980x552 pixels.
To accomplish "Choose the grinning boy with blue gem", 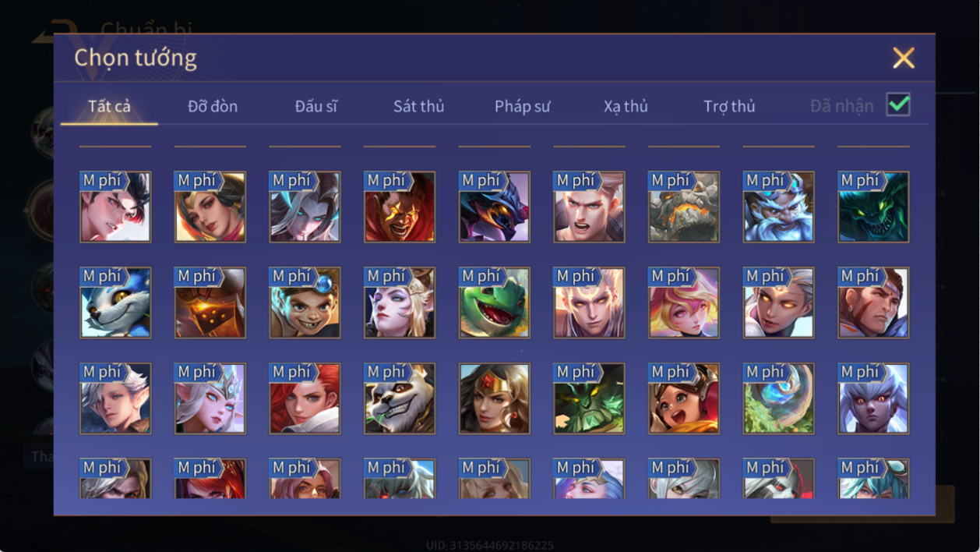I will tap(305, 303).
